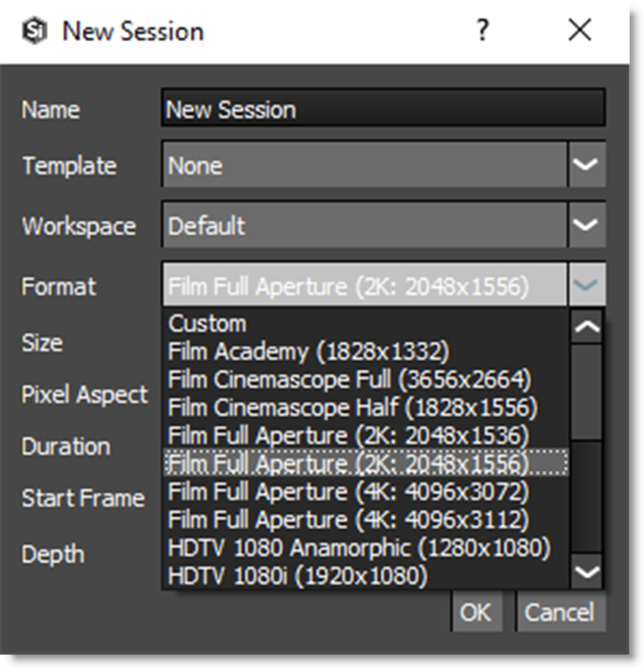Collapse the Format dropdown list

(586, 286)
